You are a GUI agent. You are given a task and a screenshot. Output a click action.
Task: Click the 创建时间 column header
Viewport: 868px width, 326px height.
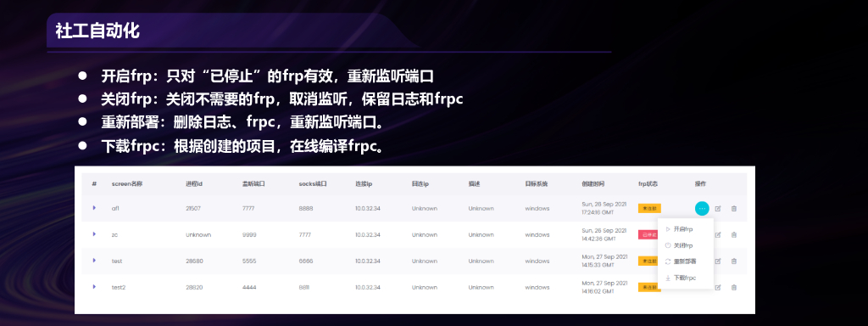coord(593,183)
